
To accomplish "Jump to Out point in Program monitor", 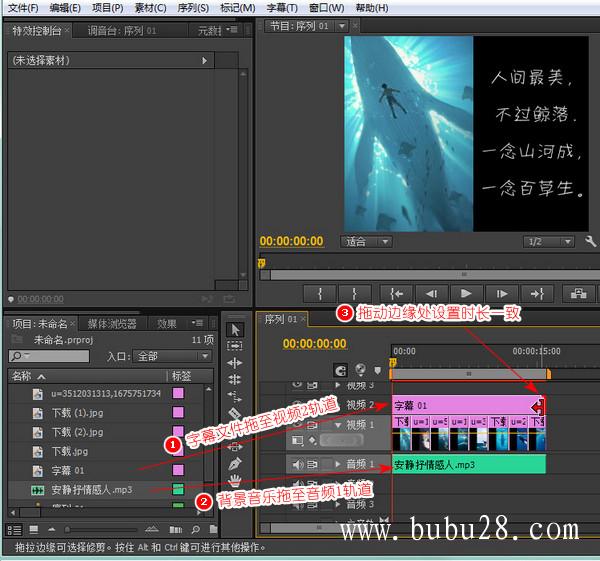I will pos(537,294).
